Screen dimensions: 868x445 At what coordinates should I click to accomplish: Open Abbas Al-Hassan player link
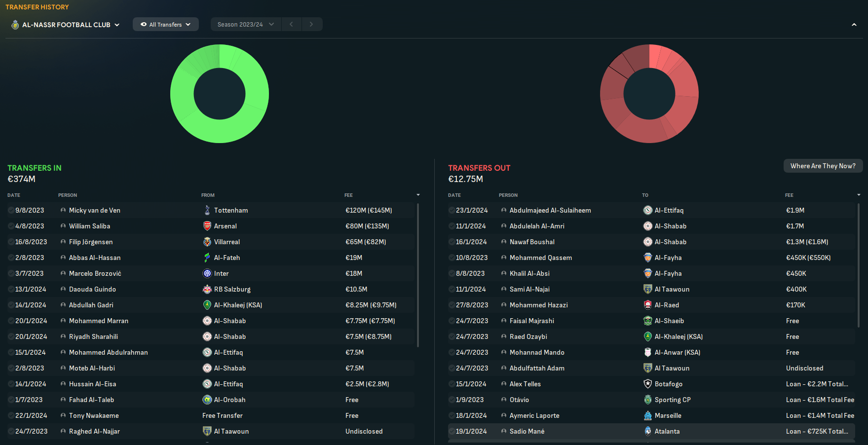click(x=95, y=258)
